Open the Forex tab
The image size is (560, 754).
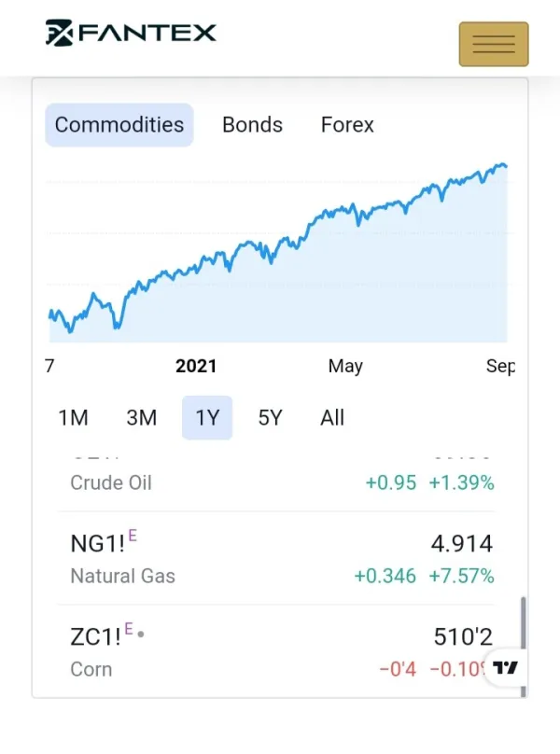(x=347, y=125)
